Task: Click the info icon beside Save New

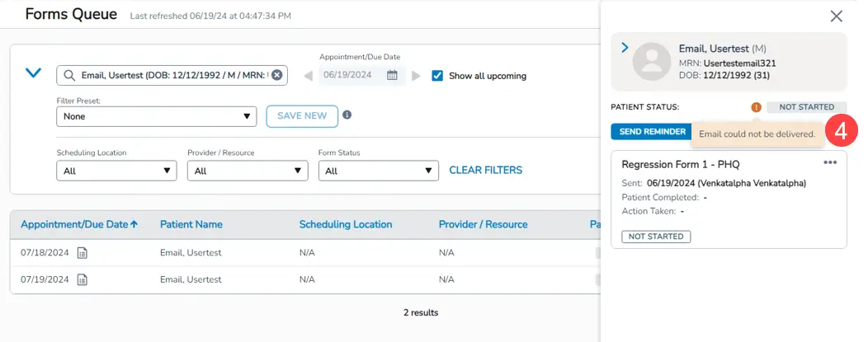Action: tap(347, 115)
